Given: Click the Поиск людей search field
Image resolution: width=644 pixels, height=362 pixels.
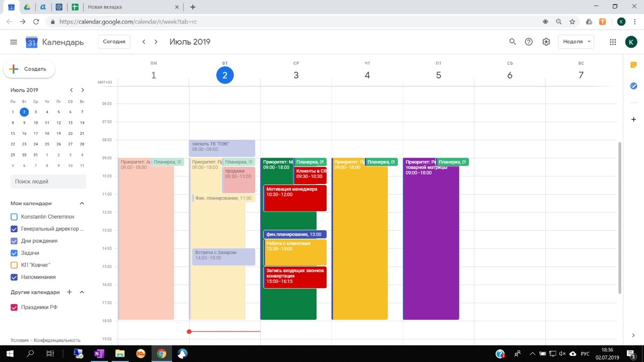Looking at the screenshot, I should coord(48,182).
